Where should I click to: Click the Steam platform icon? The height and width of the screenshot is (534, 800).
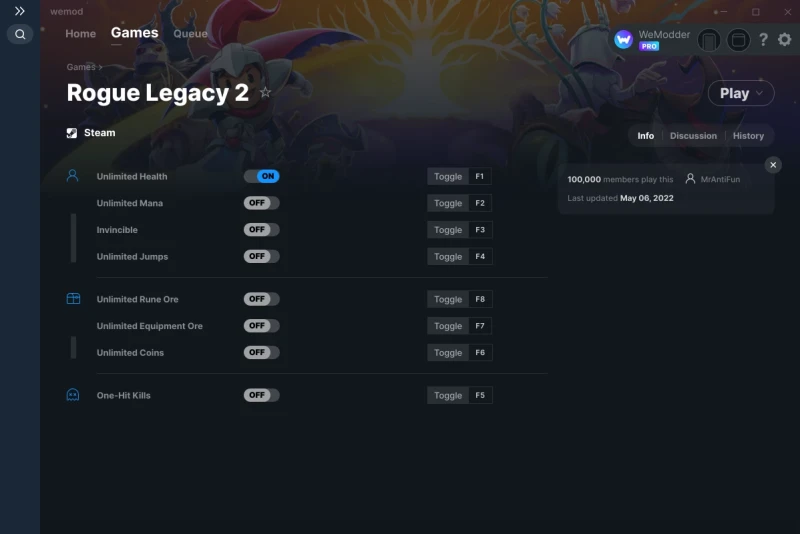(72, 133)
